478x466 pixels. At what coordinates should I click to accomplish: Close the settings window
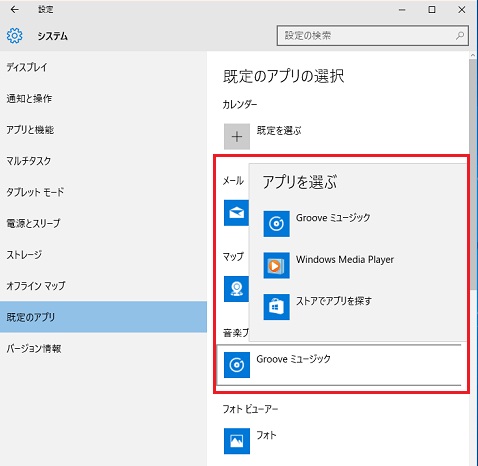[x=462, y=10]
